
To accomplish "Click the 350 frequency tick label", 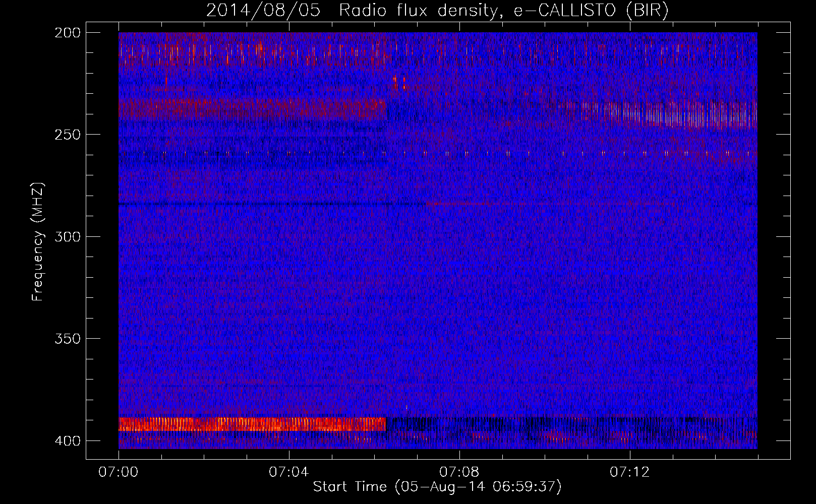I will click(67, 339).
